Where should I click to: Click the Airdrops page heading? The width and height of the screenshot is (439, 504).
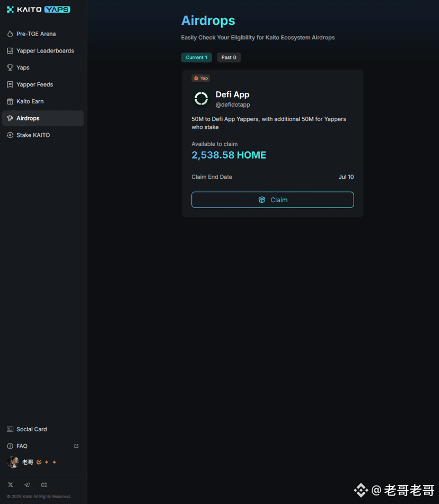tap(208, 21)
